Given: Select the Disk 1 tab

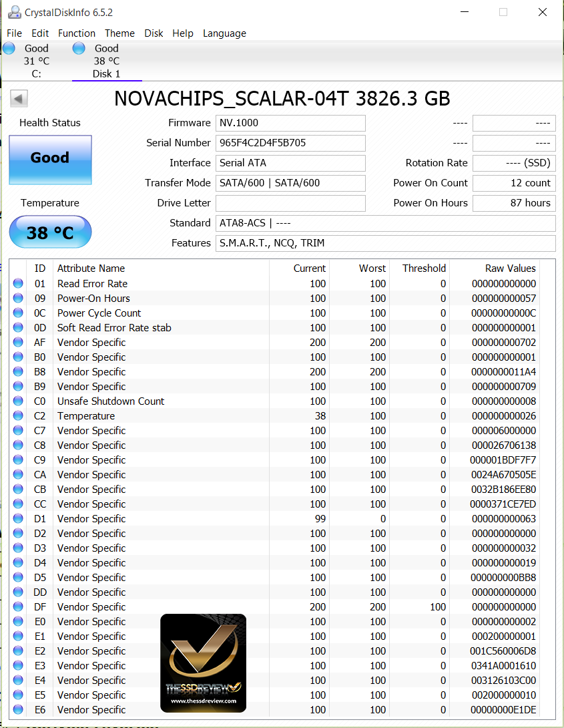Looking at the screenshot, I should [x=107, y=61].
